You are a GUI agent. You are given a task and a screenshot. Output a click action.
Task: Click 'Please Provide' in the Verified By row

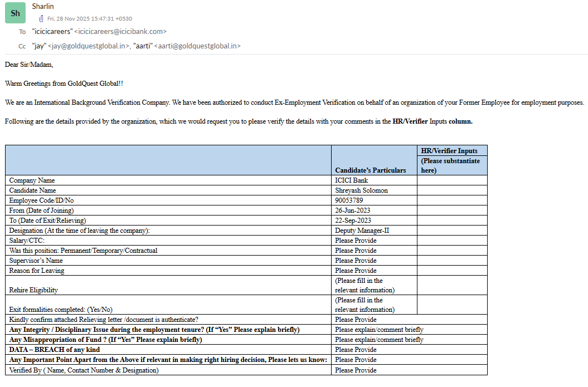pos(356,370)
